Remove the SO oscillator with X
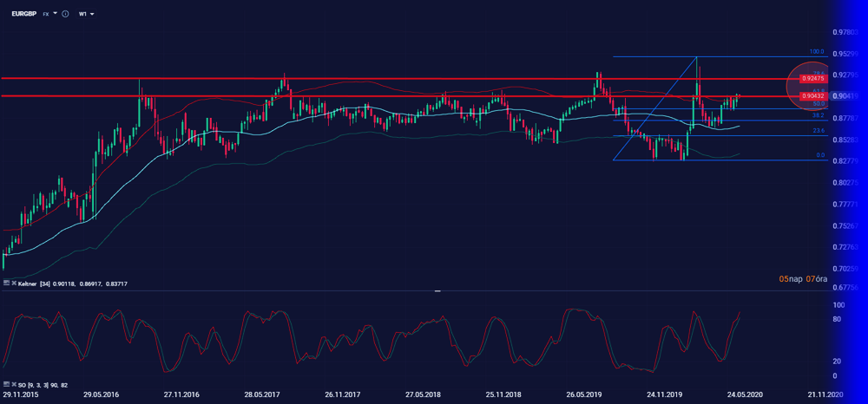868x404 pixels. [15, 383]
